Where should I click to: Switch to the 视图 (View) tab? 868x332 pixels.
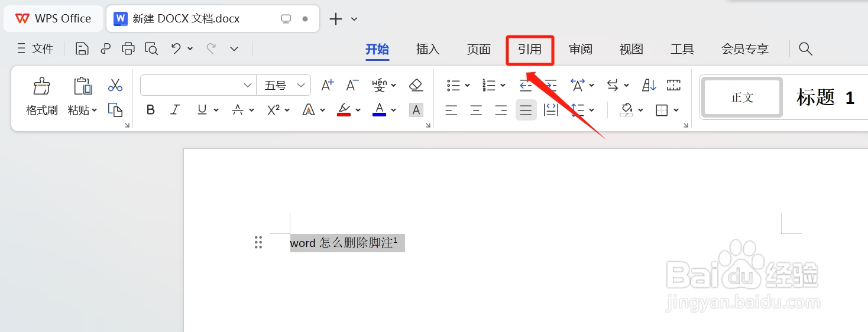631,49
